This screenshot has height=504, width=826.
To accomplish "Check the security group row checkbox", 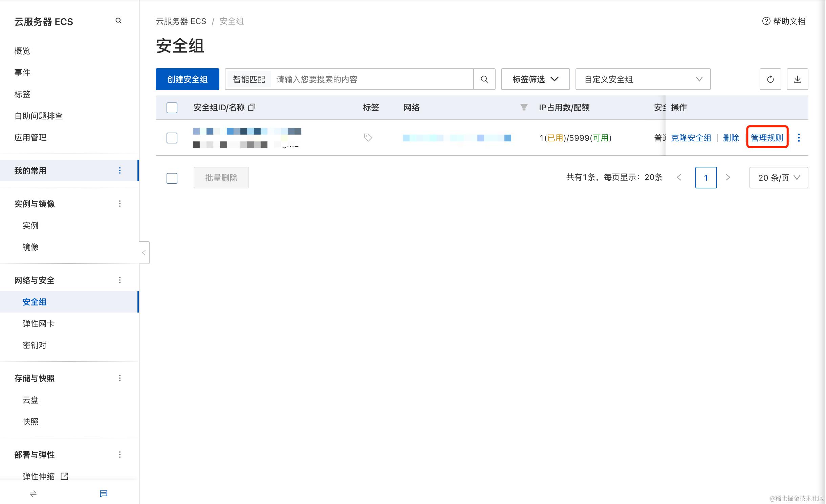I will click(172, 138).
